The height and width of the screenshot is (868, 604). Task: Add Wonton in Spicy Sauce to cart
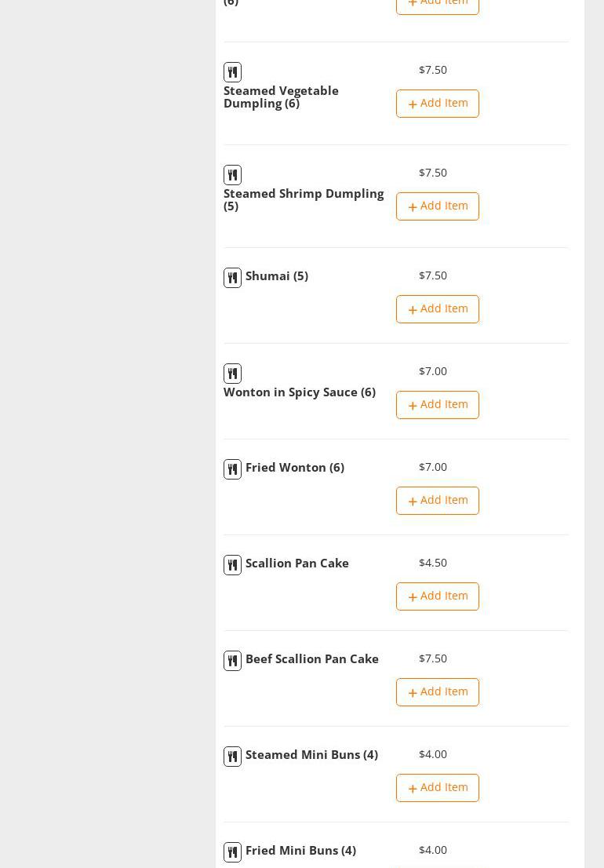pos(437,405)
